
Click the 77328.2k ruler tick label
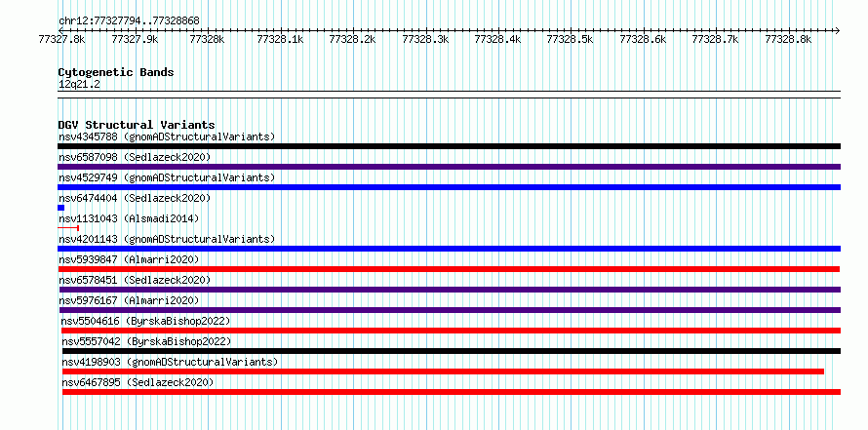[352, 39]
